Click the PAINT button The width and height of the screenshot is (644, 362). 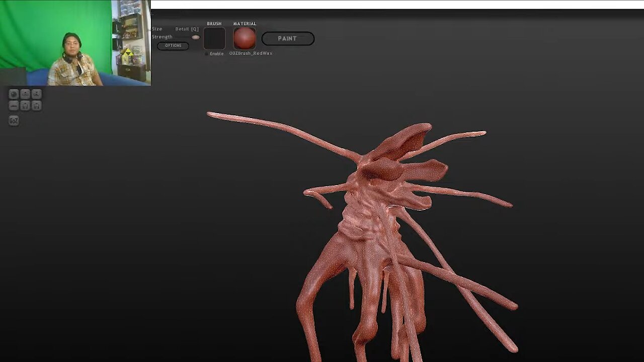[288, 39]
